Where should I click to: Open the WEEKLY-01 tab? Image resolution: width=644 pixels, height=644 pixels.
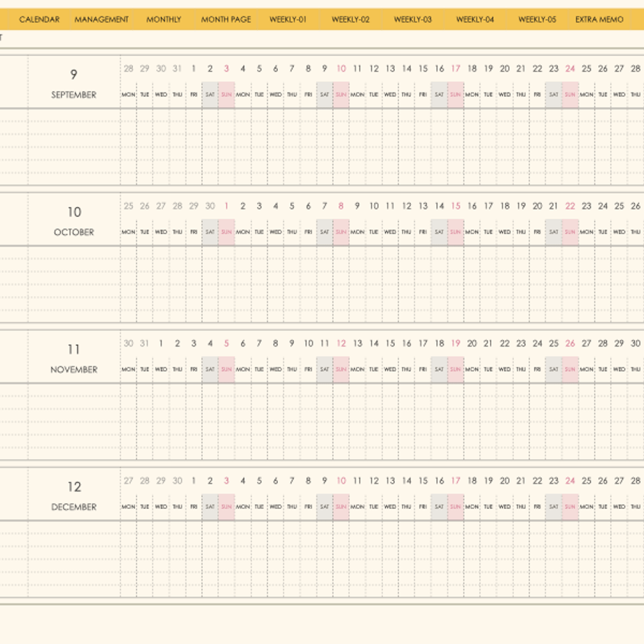[x=288, y=20]
